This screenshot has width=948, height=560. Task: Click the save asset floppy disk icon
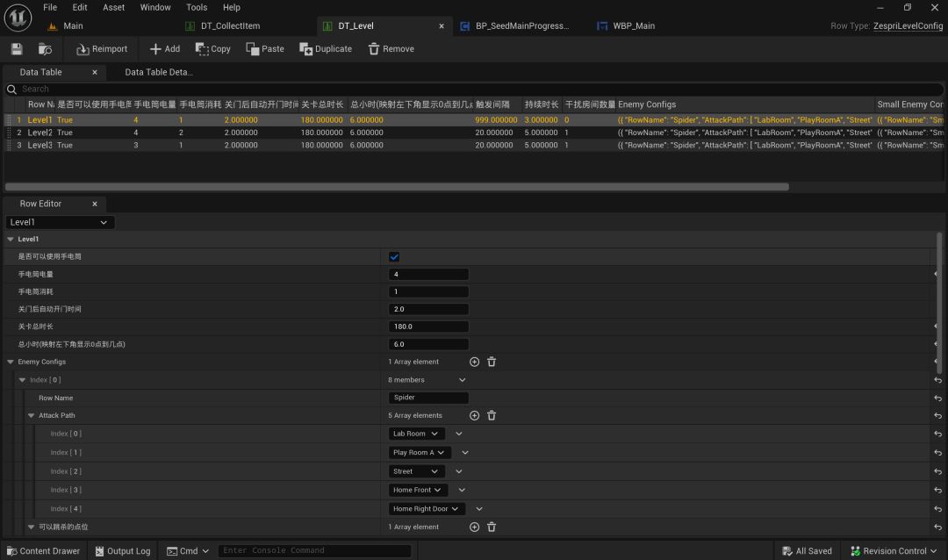[x=17, y=49]
